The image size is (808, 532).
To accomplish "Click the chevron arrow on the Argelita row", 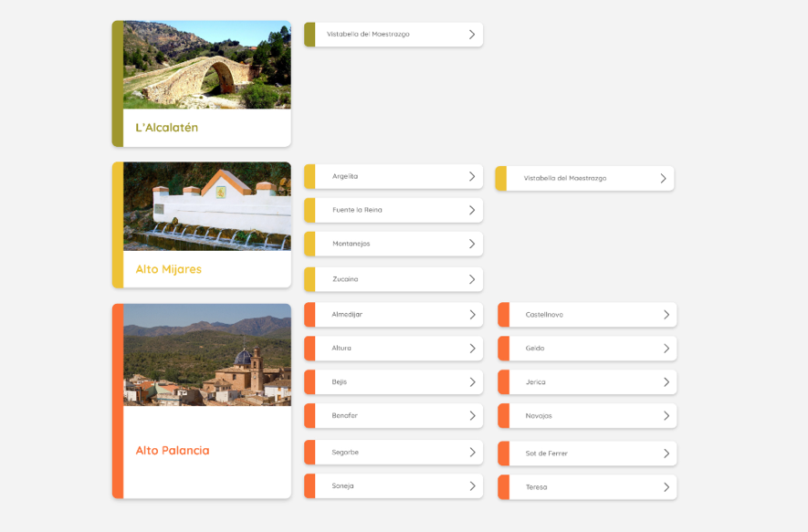I will (472, 177).
